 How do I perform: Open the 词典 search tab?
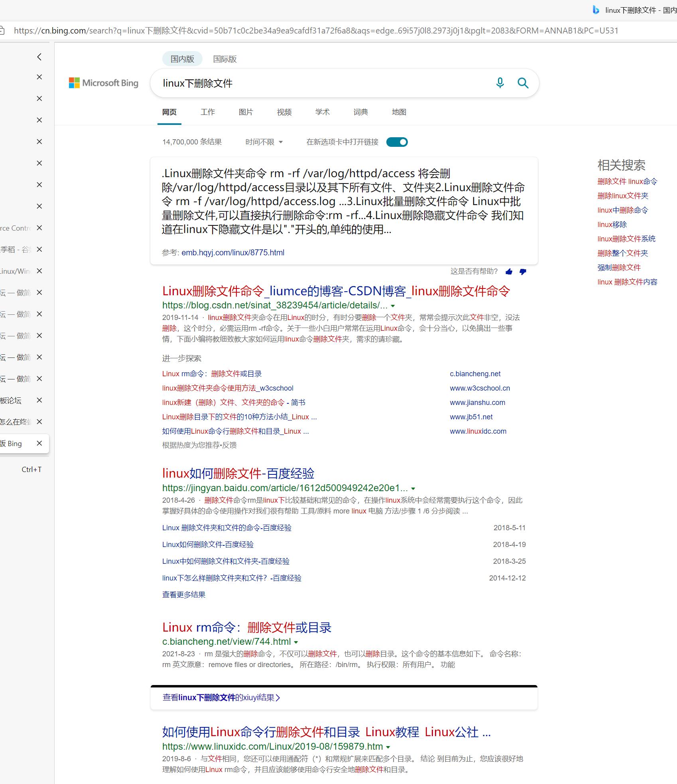point(361,112)
